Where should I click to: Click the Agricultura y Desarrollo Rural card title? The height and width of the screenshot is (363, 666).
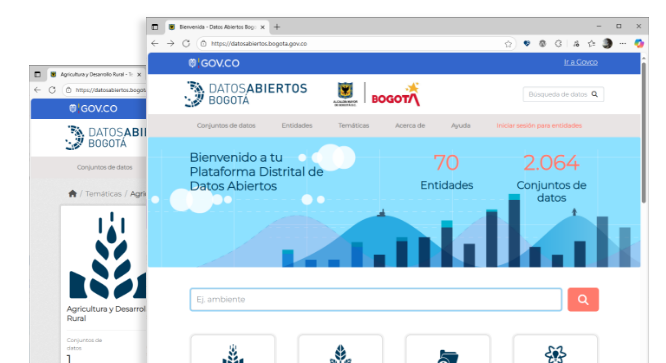[x=106, y=313]
